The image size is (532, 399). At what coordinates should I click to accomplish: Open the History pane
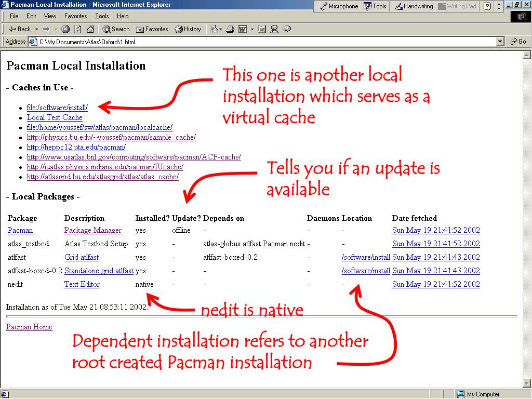point(188,29)
